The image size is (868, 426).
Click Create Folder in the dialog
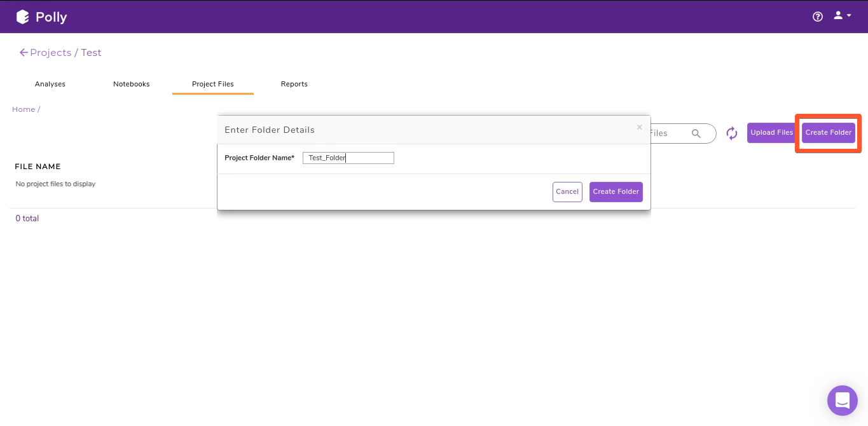616,191
